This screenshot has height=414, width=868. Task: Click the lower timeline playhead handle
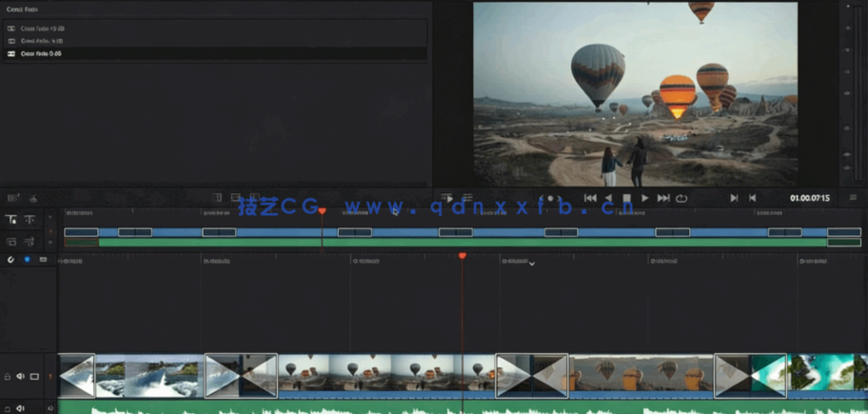point(463,256)
